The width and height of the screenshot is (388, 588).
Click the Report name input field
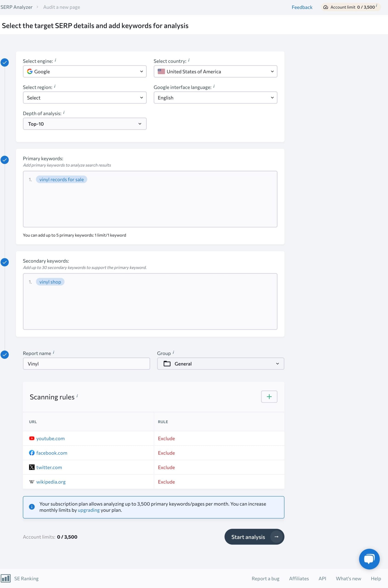pyautogui.click(x=86, y=364)
